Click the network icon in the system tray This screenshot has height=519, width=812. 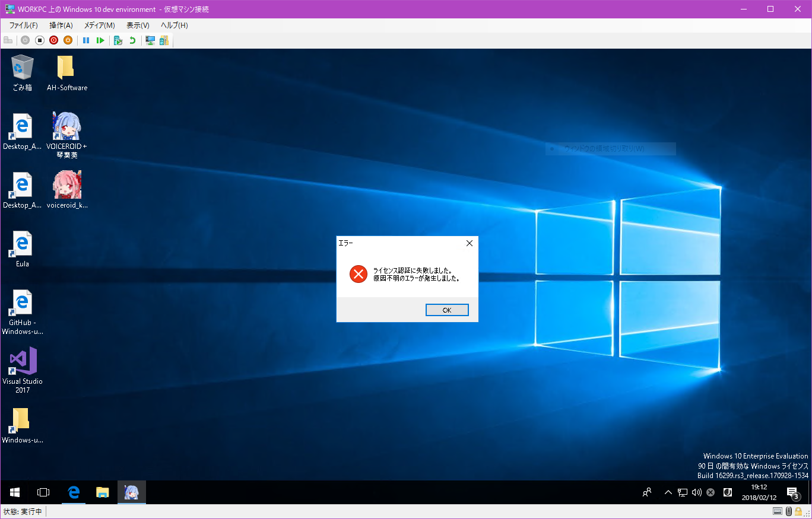(683, 492)
